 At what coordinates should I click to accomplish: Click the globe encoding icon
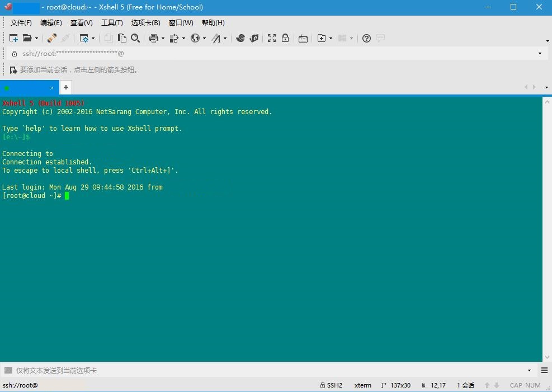coord(195,38)
